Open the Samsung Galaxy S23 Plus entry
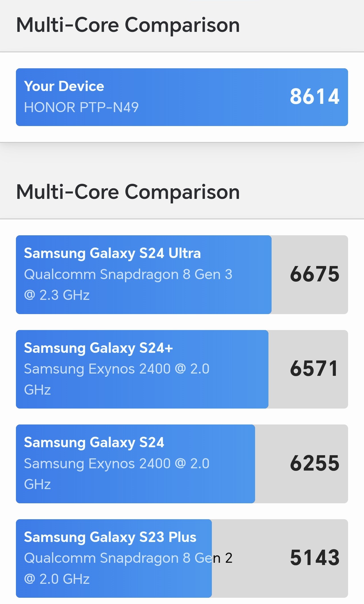The image size is (364, 604). 110,537
